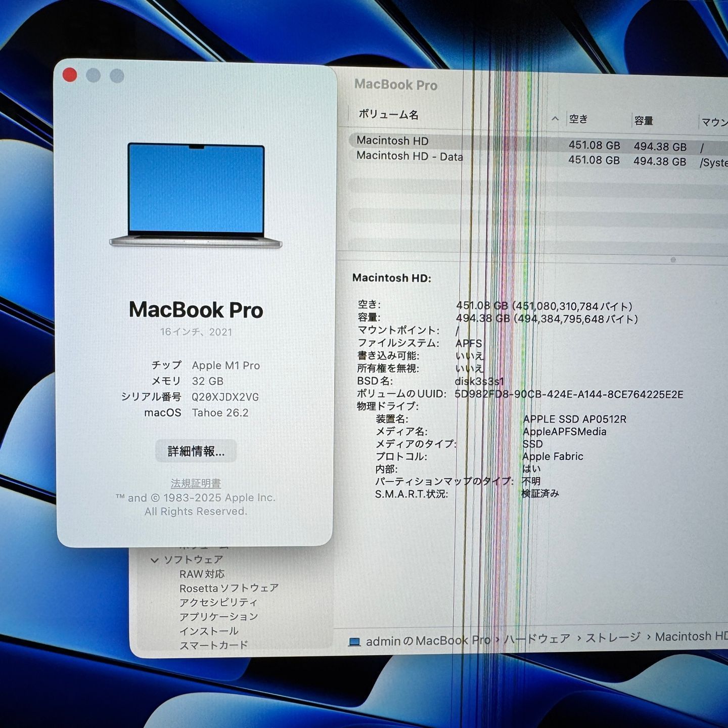Click the pane divider handle dot

673,260
